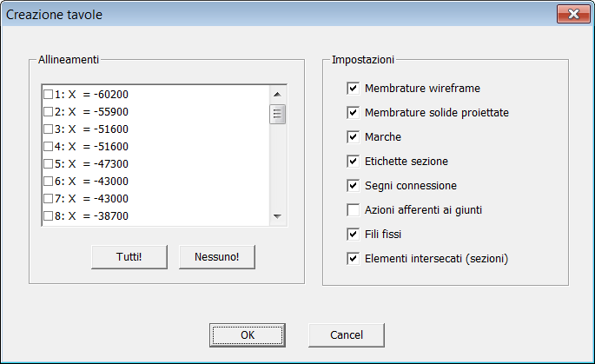Image resolution: width=595 pixels, height=364 pixels.
Task: Cancel the Creazione tavole dialog
Action: [x=346, y=334]
